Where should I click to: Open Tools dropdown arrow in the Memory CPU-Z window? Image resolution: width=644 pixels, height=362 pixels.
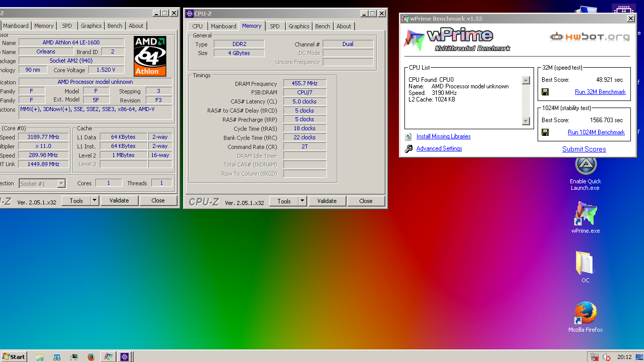(303, 201)
